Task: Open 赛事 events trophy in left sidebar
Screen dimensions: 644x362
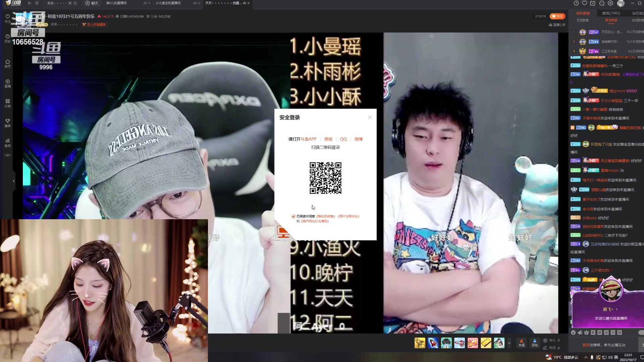Action: pos(7,123)
